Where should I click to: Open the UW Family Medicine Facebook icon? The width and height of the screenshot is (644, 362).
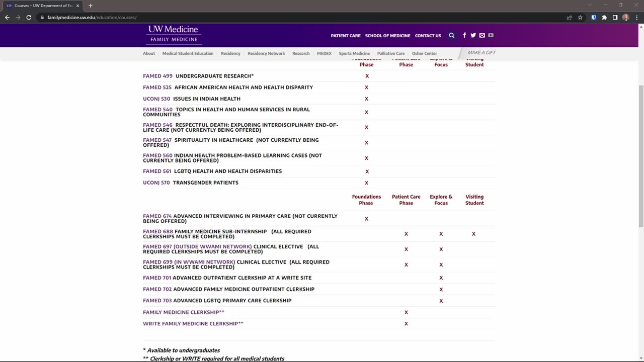464,35
